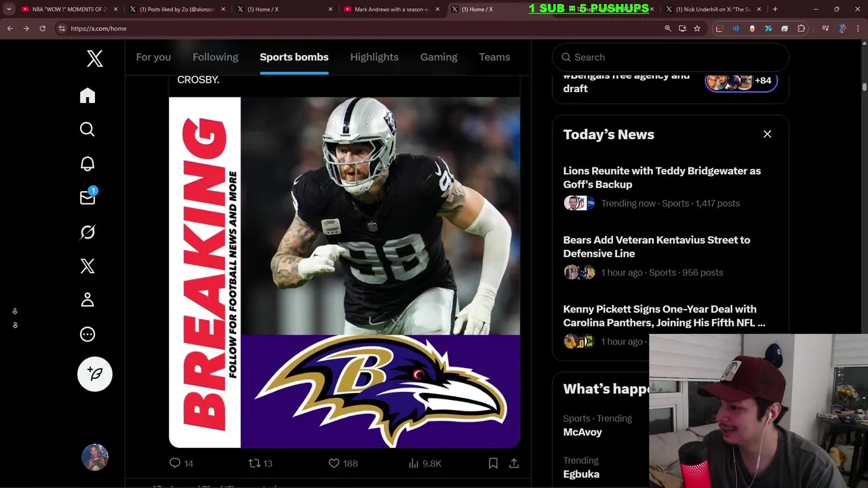Open More options circle icon
868x488 pixels.
[87, 334]
